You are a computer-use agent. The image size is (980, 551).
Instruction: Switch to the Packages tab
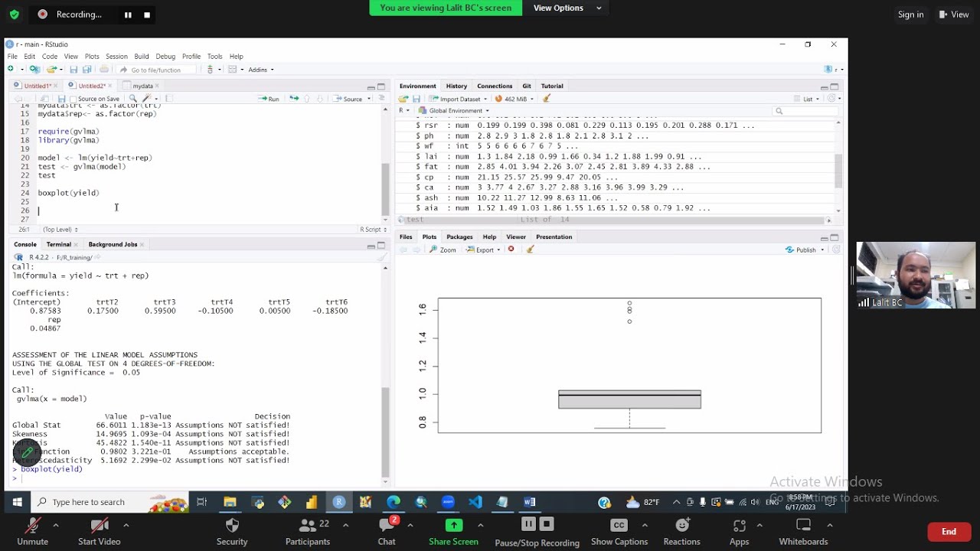pos(459,237)
